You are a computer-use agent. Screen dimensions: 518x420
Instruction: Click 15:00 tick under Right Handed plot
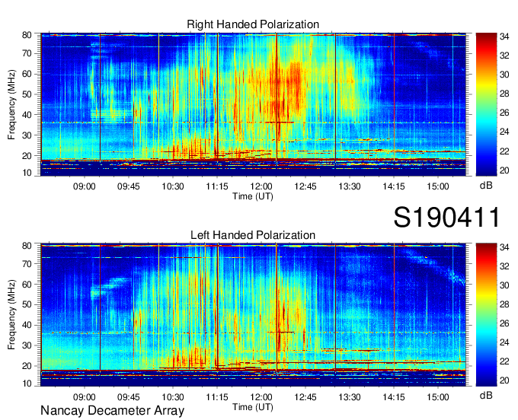coord(438,186)
